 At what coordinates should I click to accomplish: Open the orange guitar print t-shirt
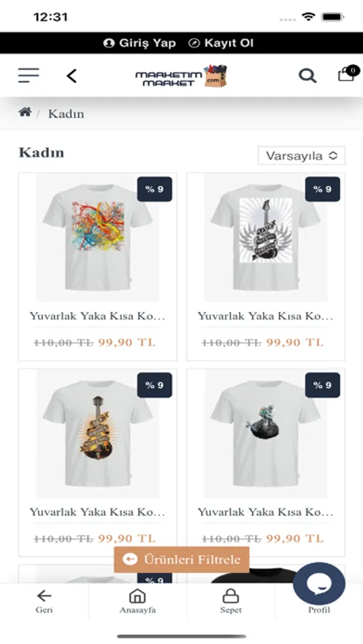(x=98, y=434)
